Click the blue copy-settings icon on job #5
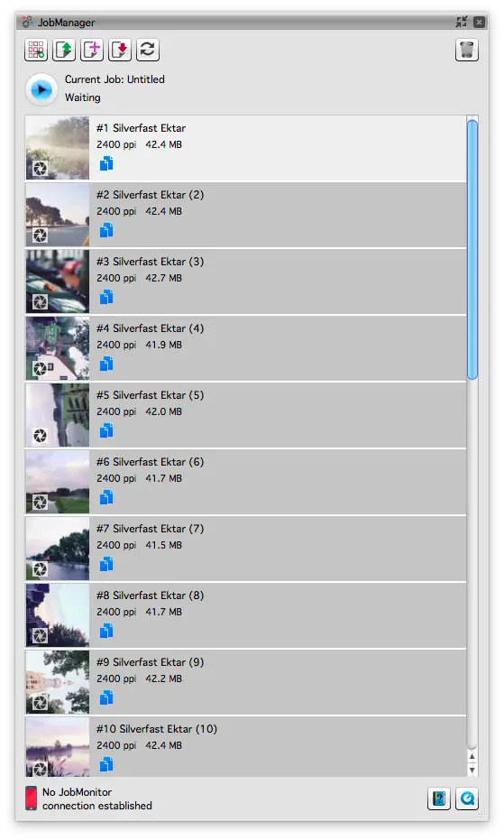 pyautogui.click(x=106, y=430)
